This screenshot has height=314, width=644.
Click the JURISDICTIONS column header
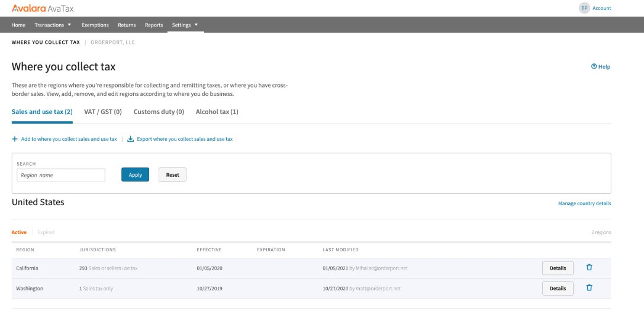click(x=97, y=250)
